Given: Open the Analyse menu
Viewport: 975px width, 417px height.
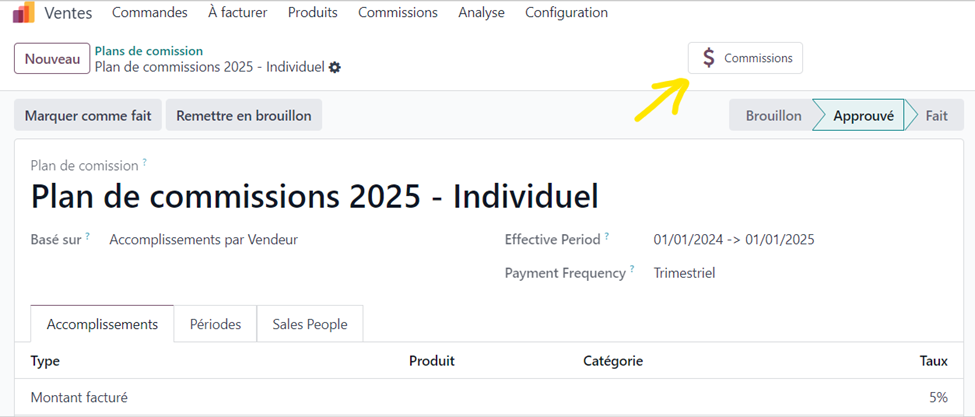Looking at the screenshot, I should pos(481,12).
